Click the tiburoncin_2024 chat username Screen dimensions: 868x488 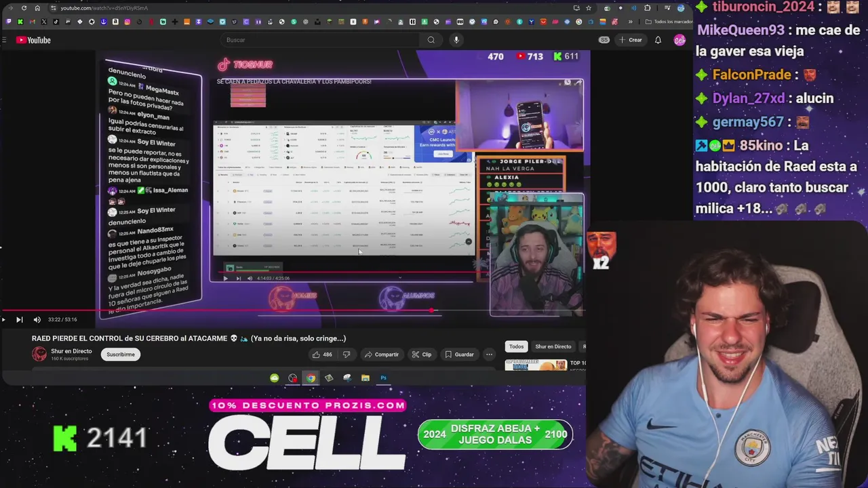[763, 7]
